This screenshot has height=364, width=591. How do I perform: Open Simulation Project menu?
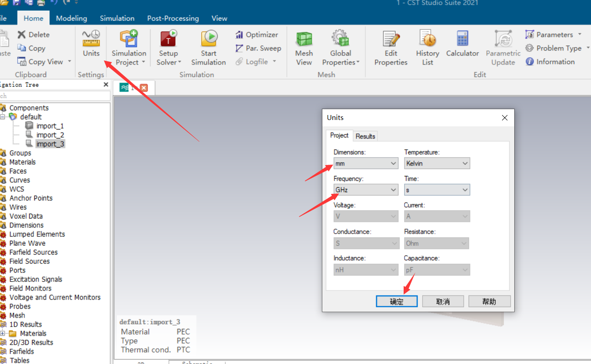click(129, 47)
